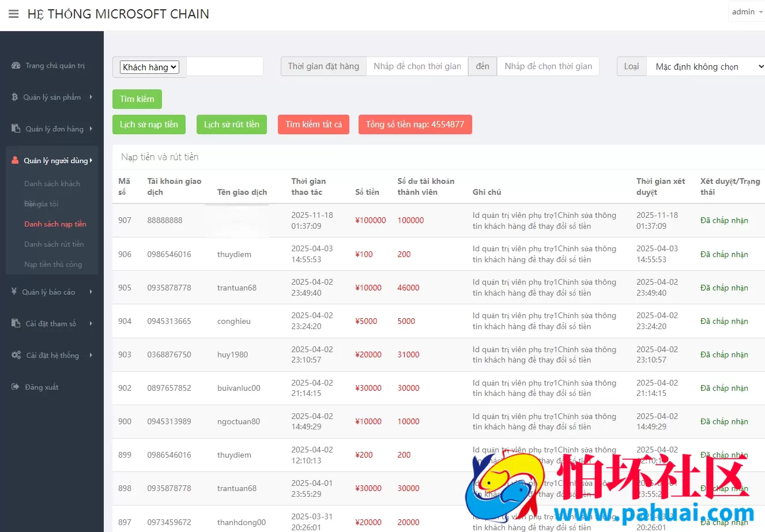Screen dimensions: 765x532
Task: Click the name thanhdong00 in row 897
Action: (242, 522)
